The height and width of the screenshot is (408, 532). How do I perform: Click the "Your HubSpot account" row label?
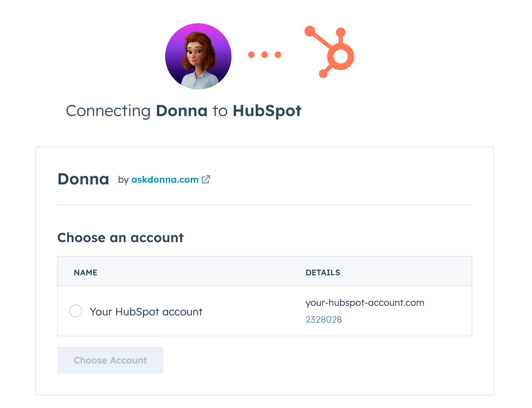click(x=146, y=312)
